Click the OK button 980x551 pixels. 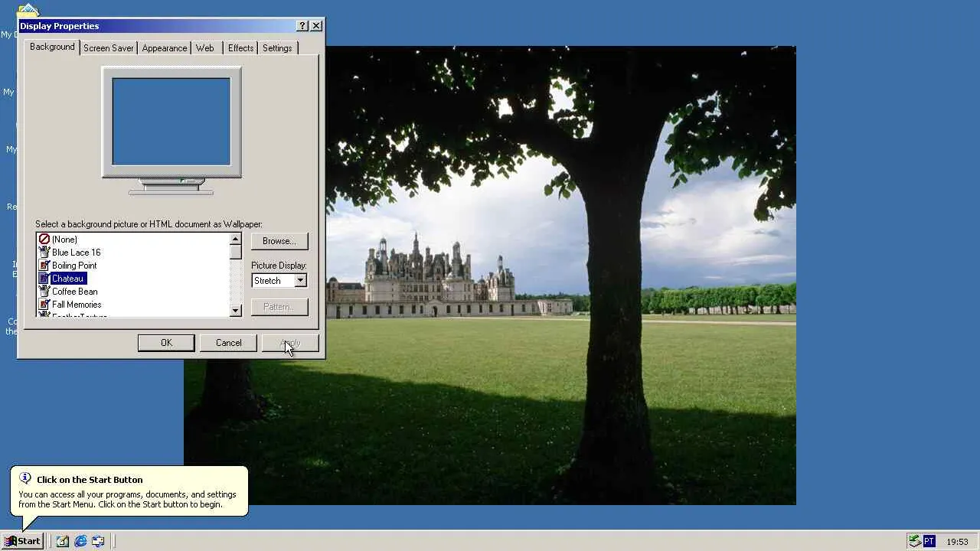coord(166,343)
